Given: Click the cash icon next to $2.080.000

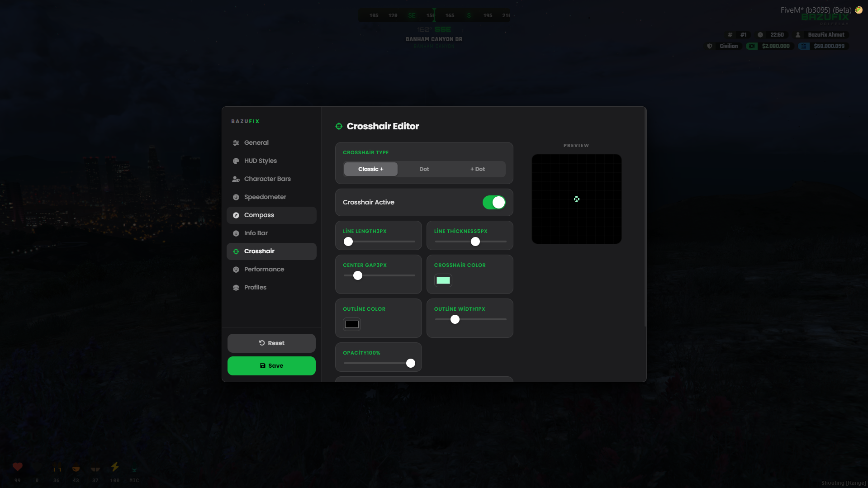Looking at the screenshot, I should point(752,46).
